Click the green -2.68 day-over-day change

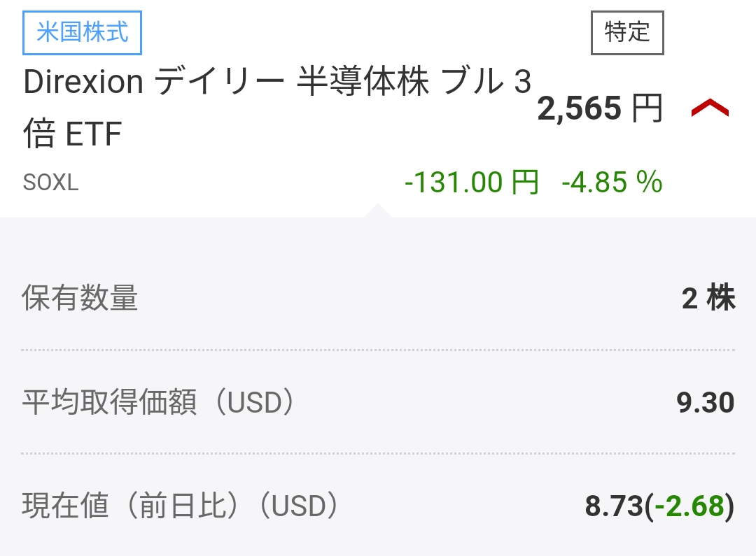689,506
